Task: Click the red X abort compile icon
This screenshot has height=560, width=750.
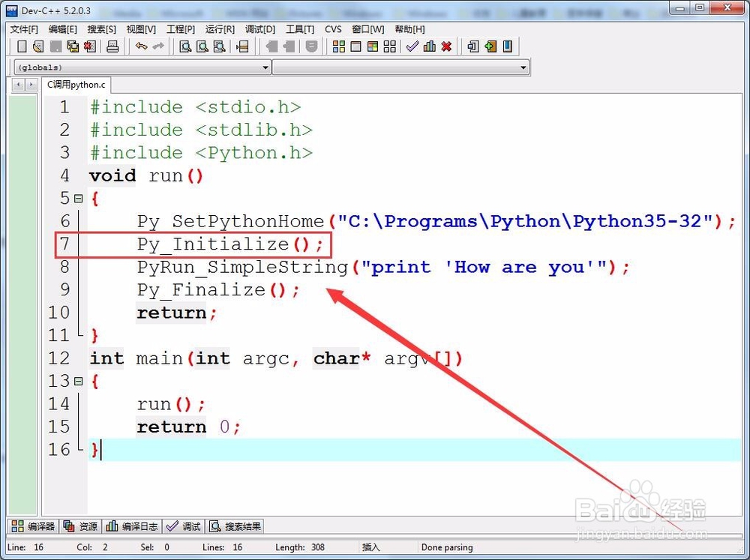Action: [445, 46]
